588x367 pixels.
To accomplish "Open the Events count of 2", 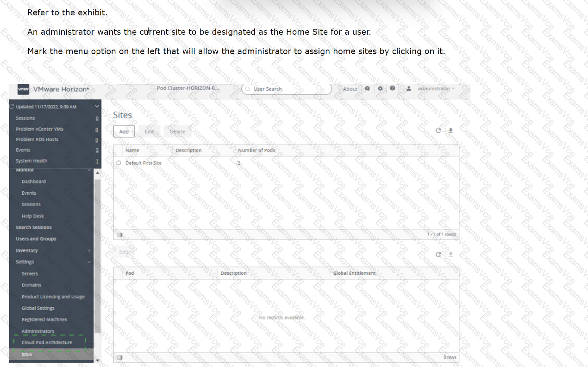I will [97, 150].
